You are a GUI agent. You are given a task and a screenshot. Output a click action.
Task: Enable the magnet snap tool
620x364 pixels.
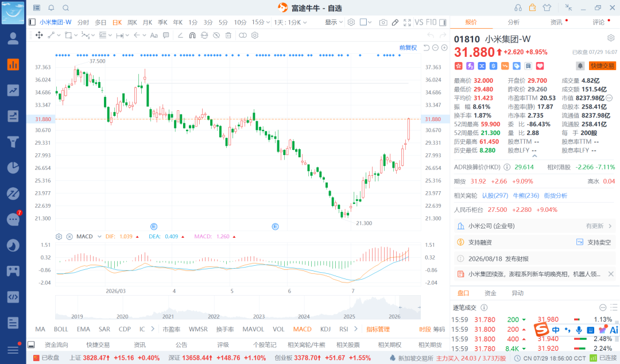(x=192, y=35)
